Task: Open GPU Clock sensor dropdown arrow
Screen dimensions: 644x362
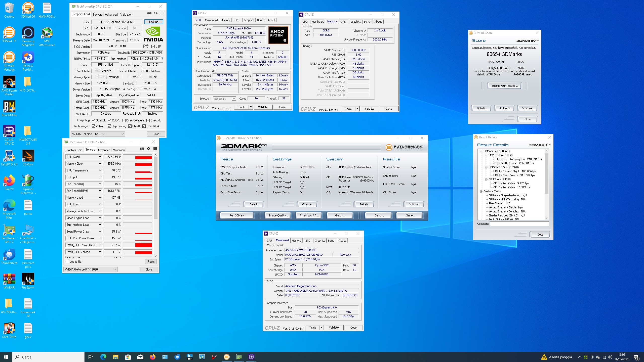Action: point(100,157)
